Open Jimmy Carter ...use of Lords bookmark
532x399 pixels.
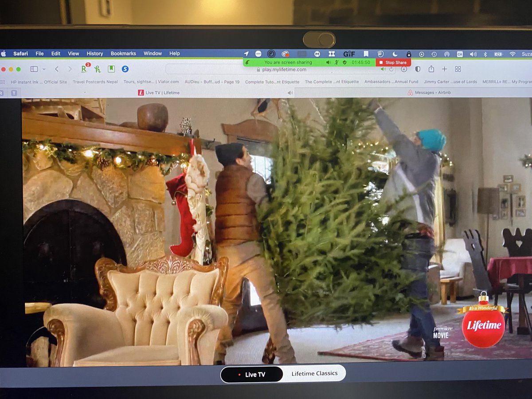(x=450, y=82)
